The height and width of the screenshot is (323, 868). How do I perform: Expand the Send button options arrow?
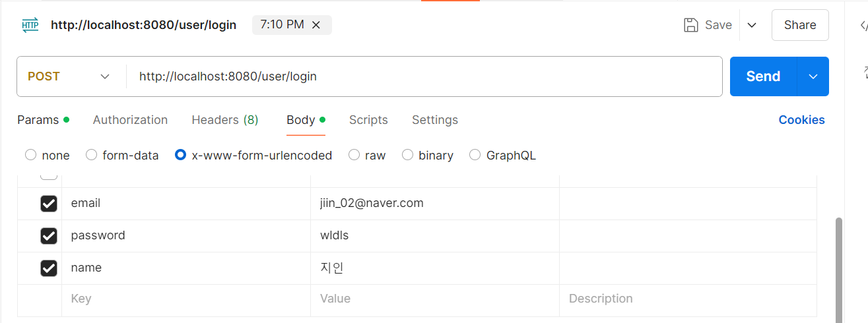(813, 76)
